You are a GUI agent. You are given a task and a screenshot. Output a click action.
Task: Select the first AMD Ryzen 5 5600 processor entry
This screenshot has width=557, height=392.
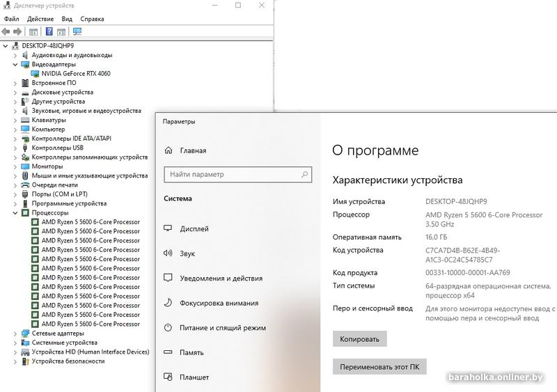coord(91,222)
